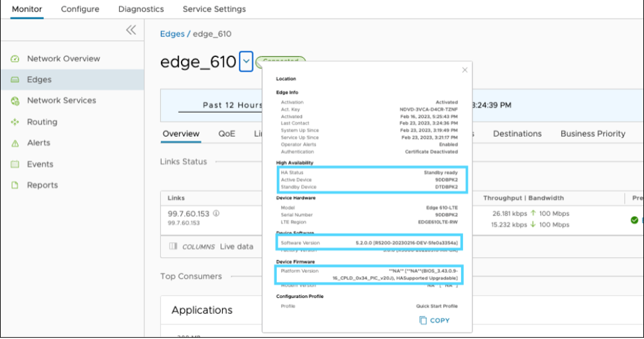Open the Destinations tab
Image resolution: width=644 pixels, height=339 pixels.
517,134
